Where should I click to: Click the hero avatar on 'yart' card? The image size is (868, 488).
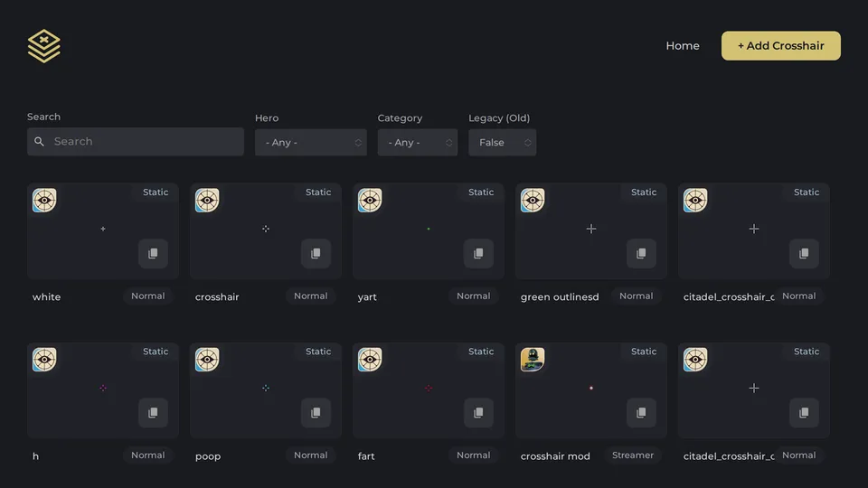[x=370, y=201]
